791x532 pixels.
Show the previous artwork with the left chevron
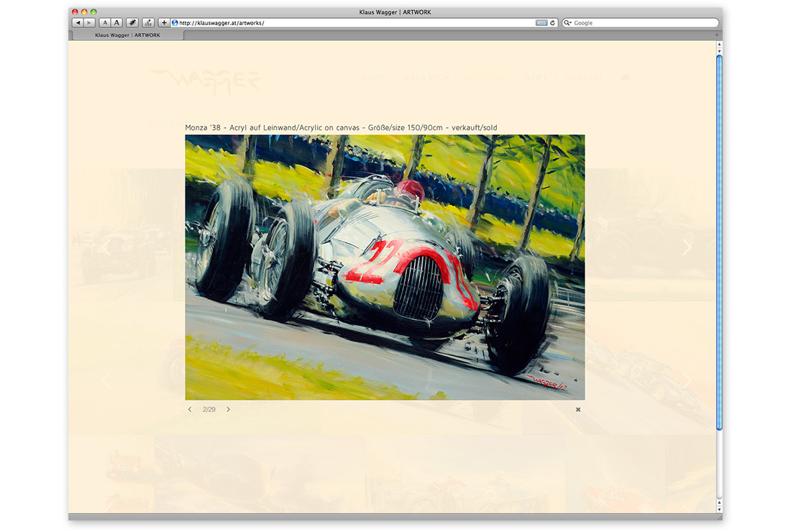pos(190,410)
